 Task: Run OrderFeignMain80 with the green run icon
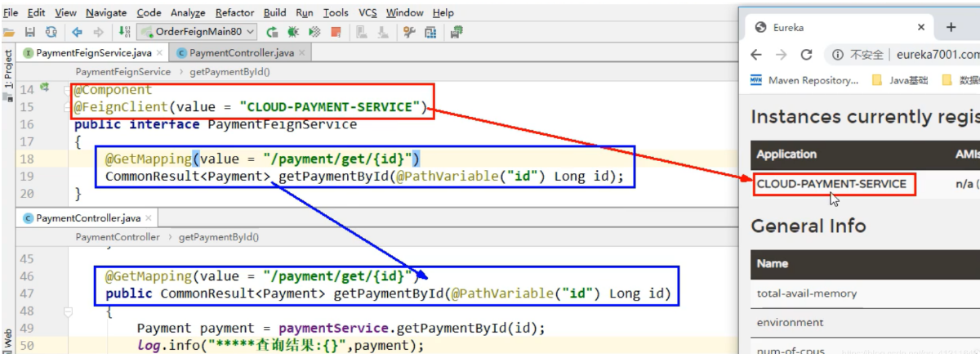pos(272,32)
